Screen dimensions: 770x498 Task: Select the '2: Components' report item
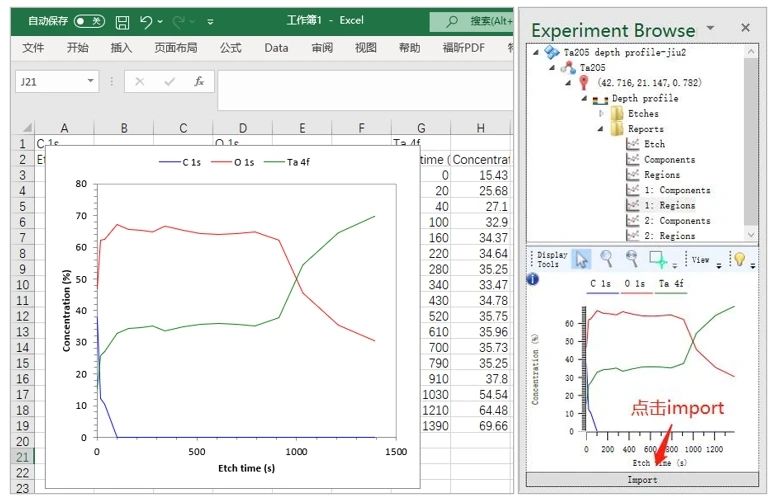(676, 220)
